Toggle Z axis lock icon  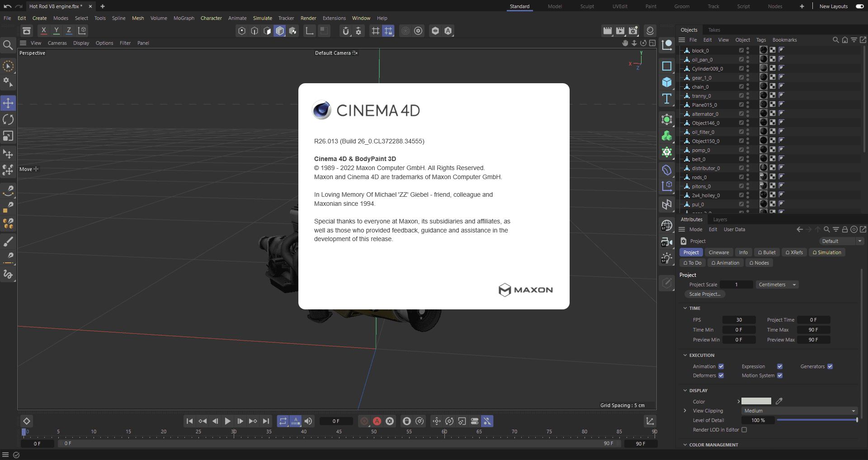click(69, 30)
